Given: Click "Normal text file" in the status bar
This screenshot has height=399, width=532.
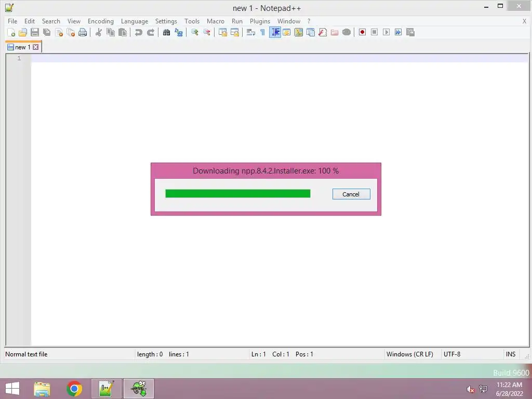Looking at the screenshot, I should pyautogui.click(x=26, y=354).
